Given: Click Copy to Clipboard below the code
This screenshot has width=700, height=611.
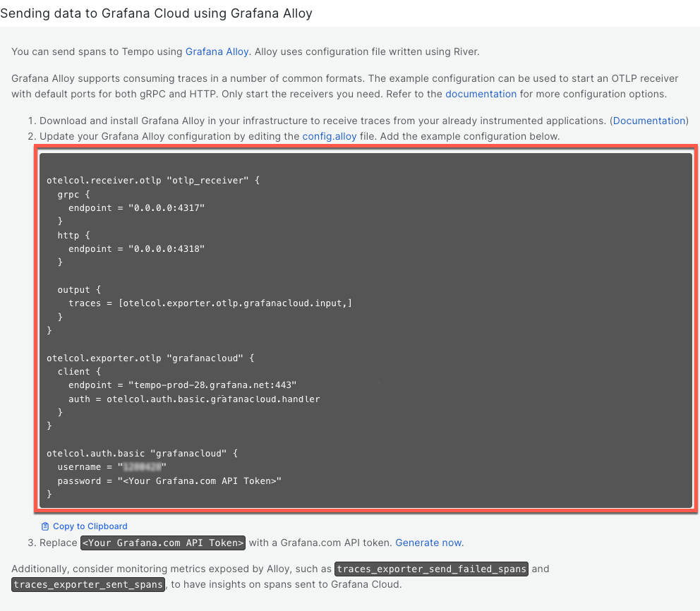Looking at the screenshot, I should tap(90, 526).
